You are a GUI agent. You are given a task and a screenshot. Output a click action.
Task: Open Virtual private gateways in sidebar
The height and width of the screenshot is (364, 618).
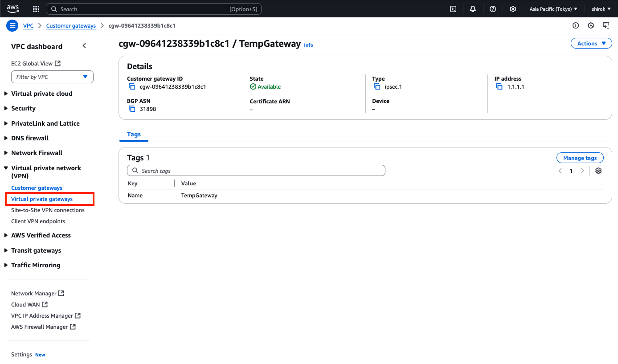[42, 199]
